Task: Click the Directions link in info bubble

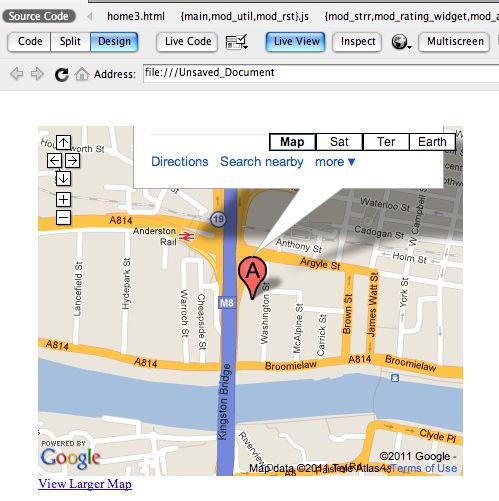Action: (x=180, y=162)
